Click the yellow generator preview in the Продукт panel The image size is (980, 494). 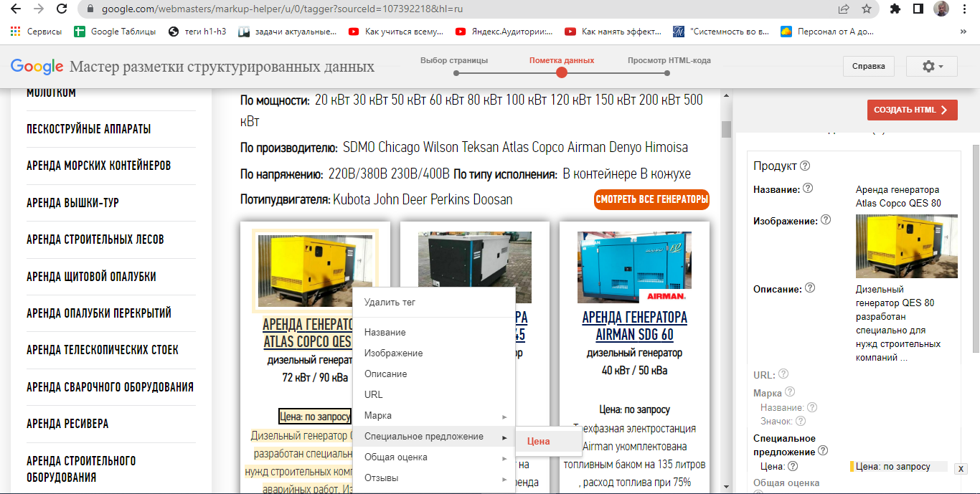907,247
